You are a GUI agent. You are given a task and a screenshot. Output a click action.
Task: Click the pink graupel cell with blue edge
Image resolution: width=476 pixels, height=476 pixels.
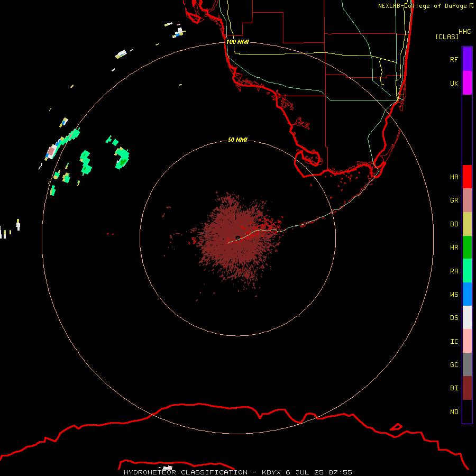pos(51,151)
